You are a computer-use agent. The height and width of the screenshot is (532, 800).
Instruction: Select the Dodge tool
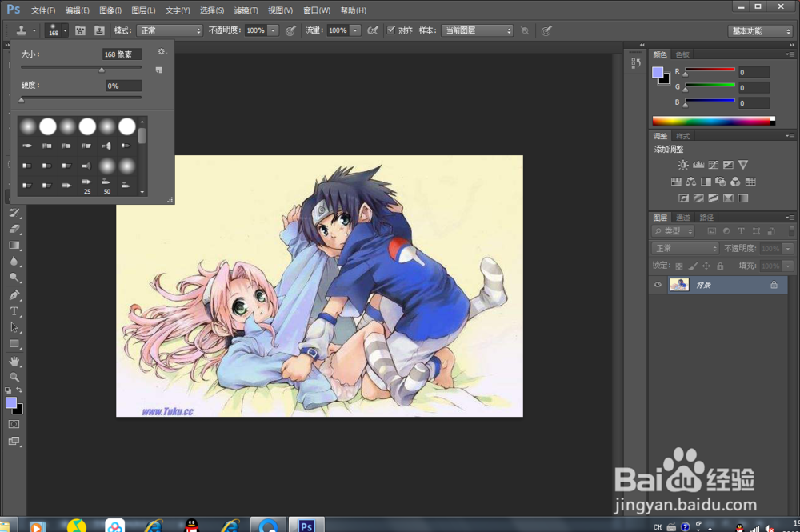point(14,278)
